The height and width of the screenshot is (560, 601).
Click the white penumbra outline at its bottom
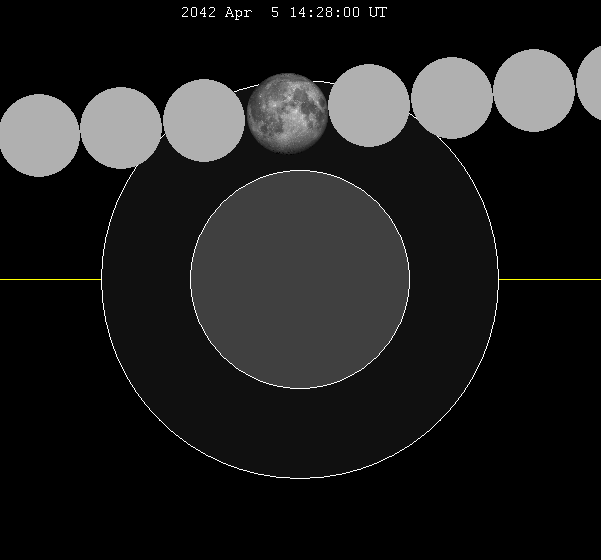click(x=300, y=478)
